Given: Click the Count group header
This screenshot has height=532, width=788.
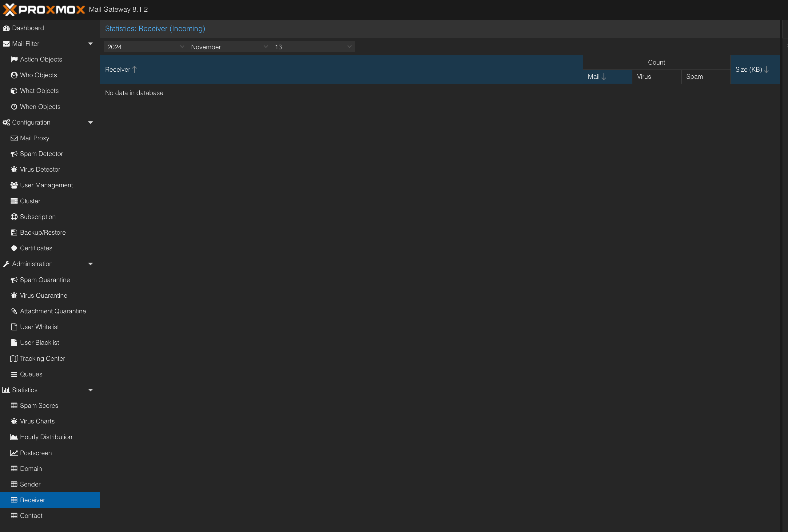Looking at the screenshot, I should [656, 62].
